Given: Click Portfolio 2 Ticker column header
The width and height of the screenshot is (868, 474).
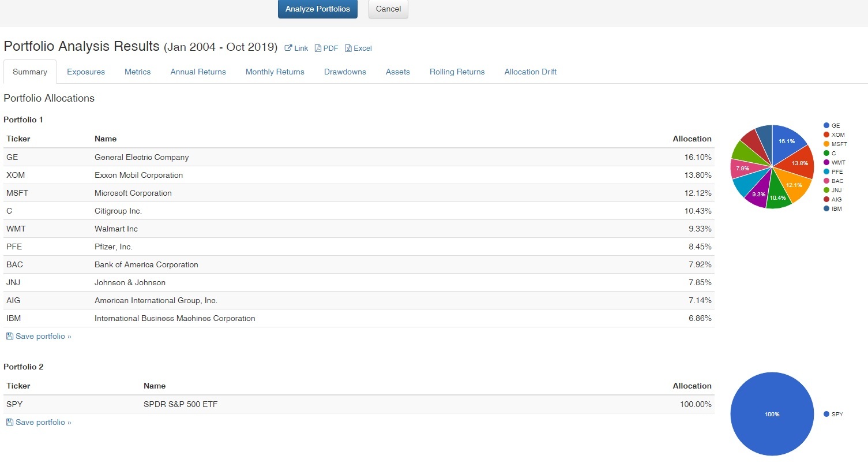Looking at the screenshot, I should pos(18,386).
